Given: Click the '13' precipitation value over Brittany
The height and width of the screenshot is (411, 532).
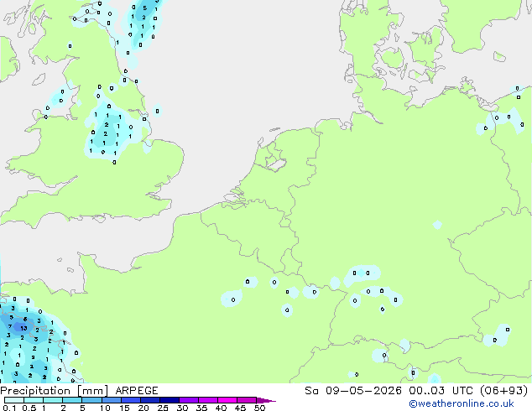Looking at the screenshot, I should point(23,328).
